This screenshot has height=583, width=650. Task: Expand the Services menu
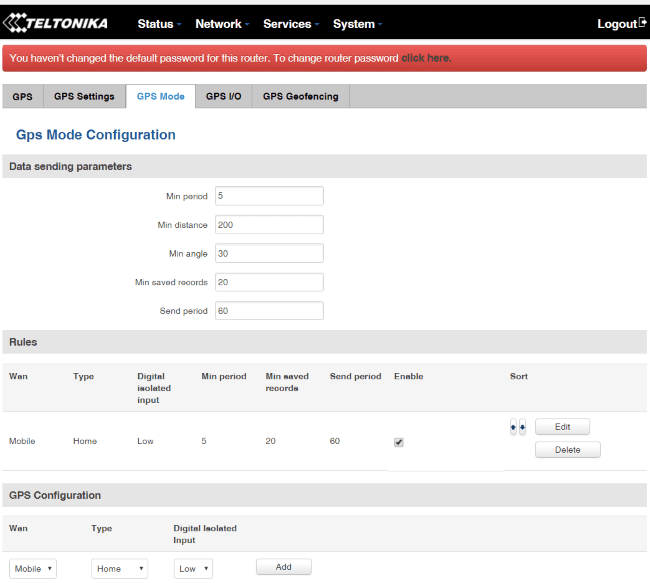(290, 24)
